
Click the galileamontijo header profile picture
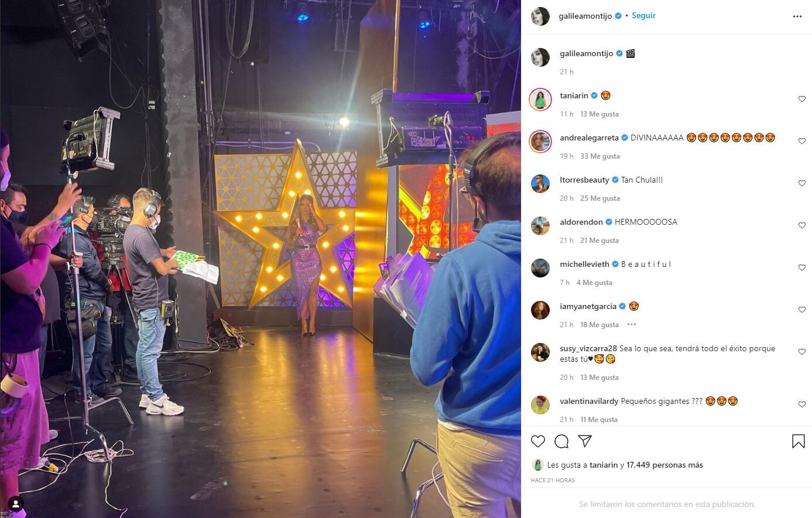540,16
